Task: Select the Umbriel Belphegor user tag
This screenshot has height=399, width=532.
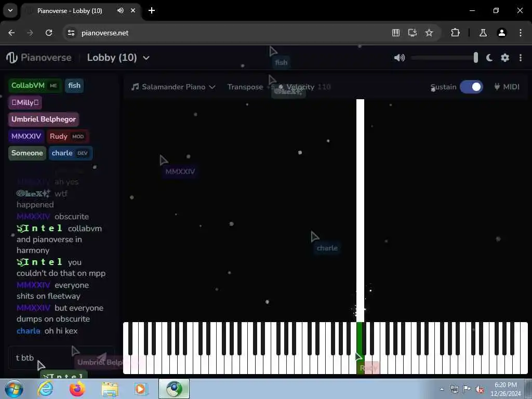Action: pyautogui.click(x=44, y=119)
